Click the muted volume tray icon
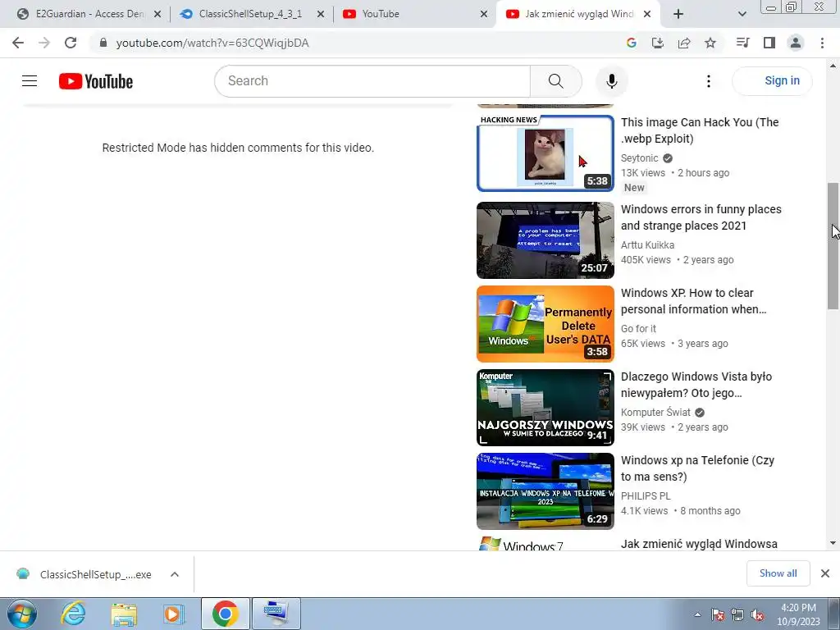Screen dimensions: 840x630 pos(757,615)
